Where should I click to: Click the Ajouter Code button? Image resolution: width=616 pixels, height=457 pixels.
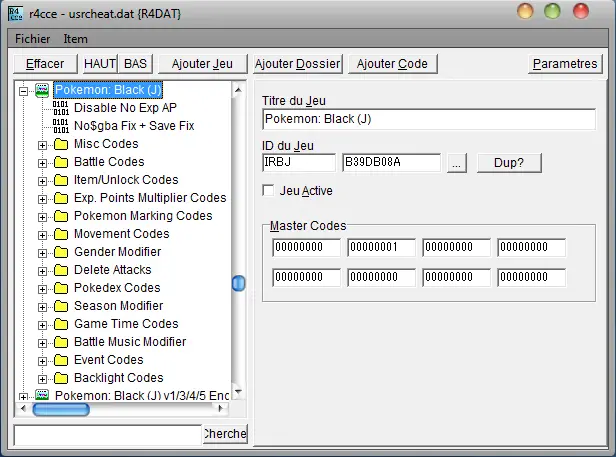(x=392, y=64)
